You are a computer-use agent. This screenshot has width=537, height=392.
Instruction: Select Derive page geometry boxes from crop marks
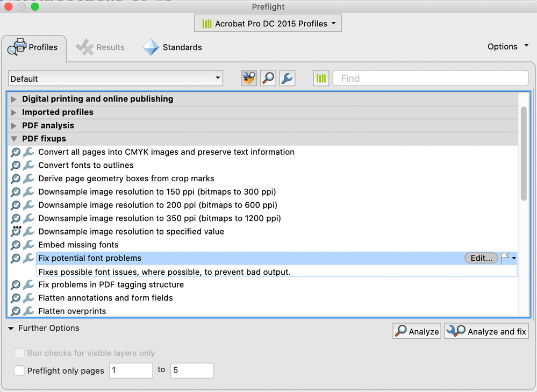click(x=126, y=179)
